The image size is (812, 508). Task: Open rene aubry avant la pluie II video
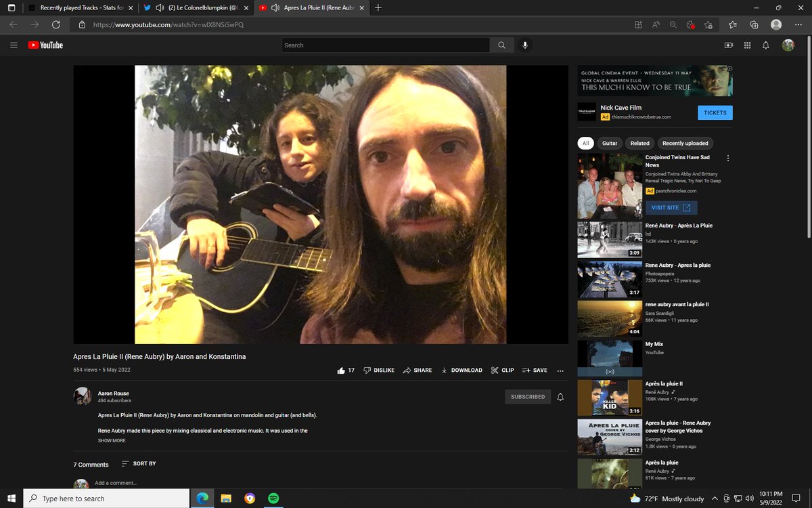tap(610, 318)
